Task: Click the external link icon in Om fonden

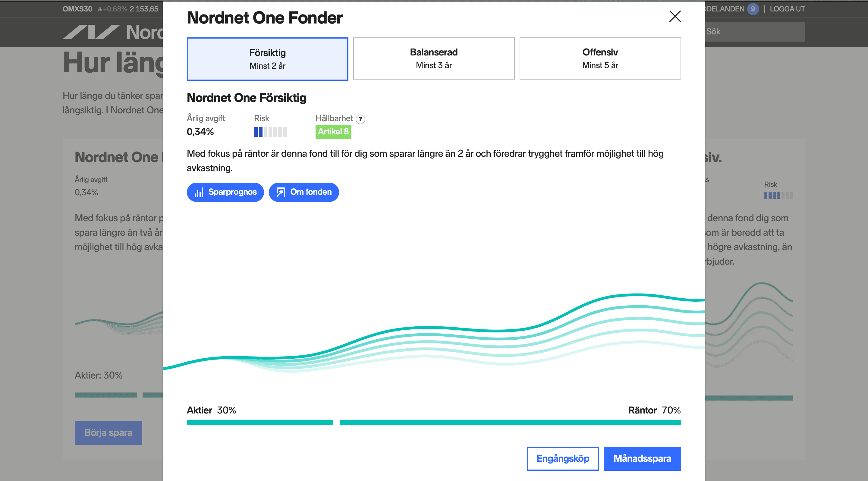Action: [x=280, y=192]
